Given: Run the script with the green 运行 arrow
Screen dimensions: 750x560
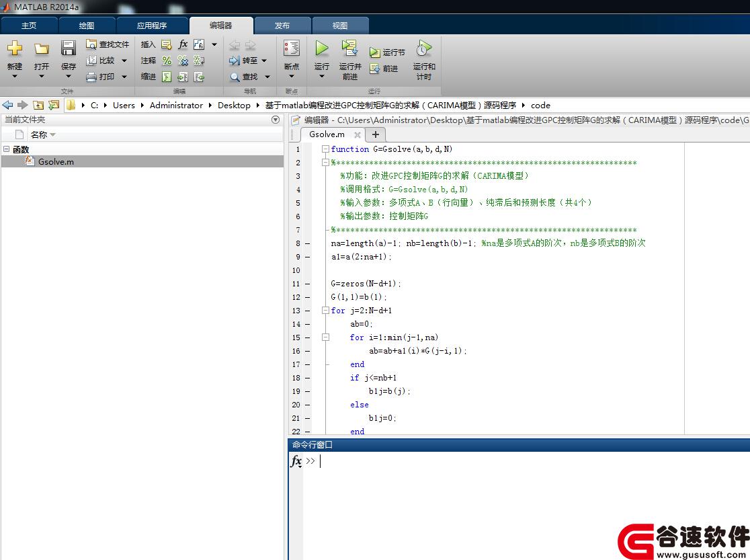Looking at the screenshot, I should [x=321, y=48].
